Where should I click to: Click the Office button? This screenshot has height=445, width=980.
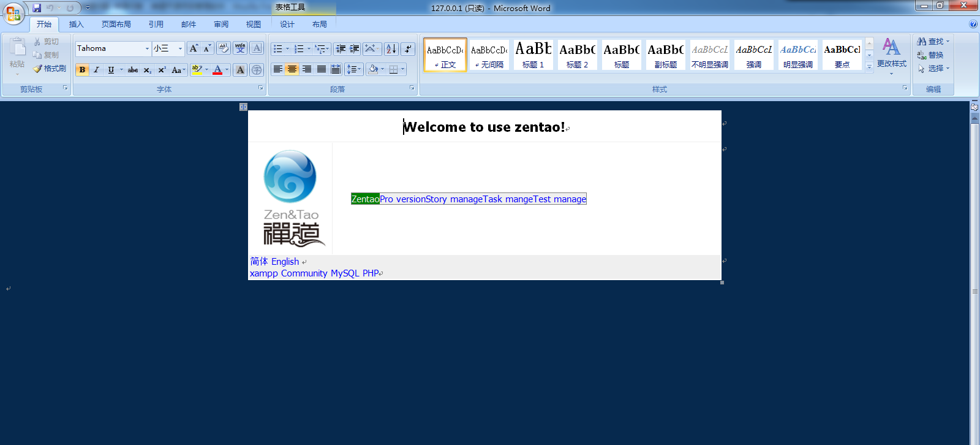[x=13, y=13]
